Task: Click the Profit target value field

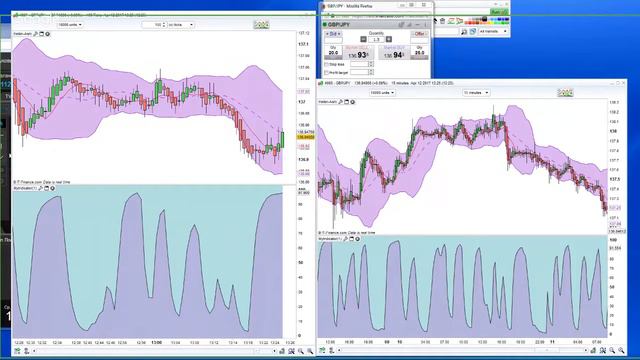Action: click(360, 72)
